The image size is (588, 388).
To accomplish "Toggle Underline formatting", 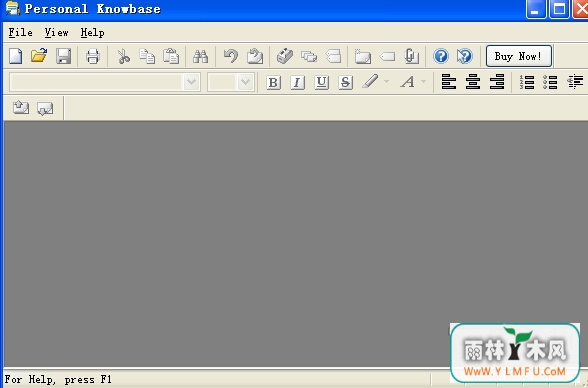I will coord(321,82).
